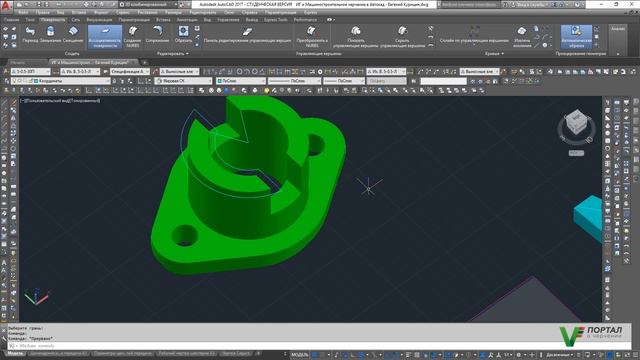Open the Мировая СК UCS dropdown
640x360 pixels.
coord(184,81)
